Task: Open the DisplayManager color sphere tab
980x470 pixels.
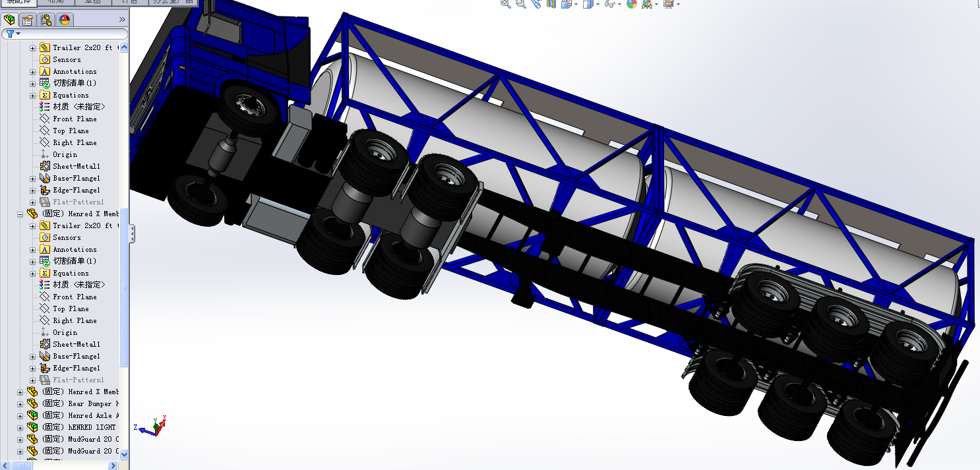Action: pyautogui.click(x=65, y=20)
